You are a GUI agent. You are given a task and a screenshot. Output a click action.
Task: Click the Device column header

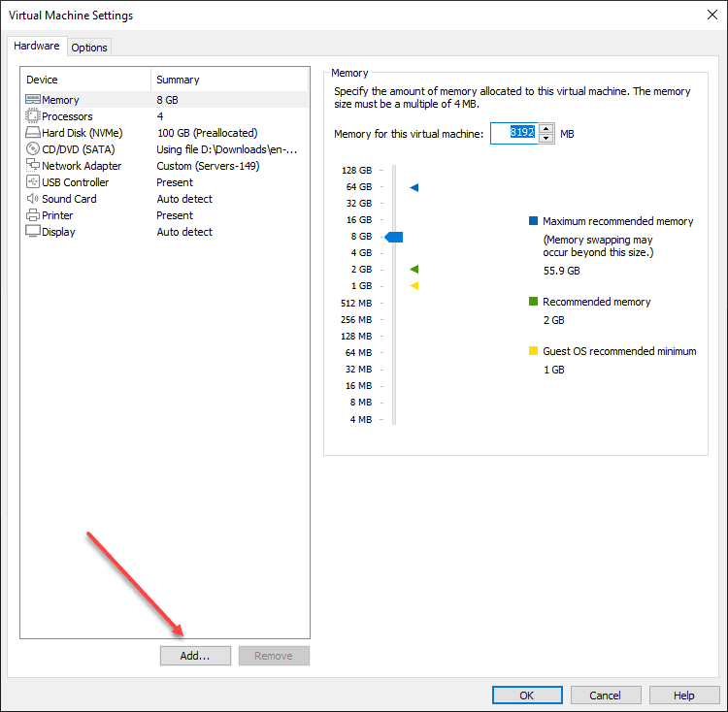85,80
